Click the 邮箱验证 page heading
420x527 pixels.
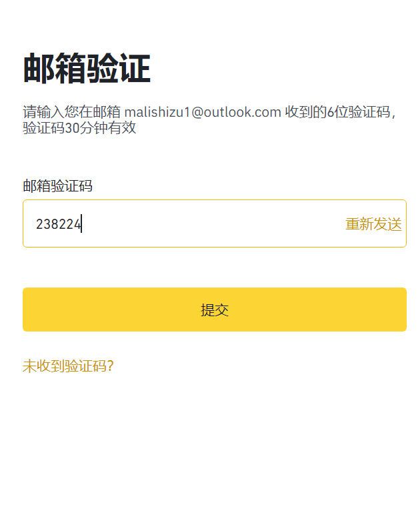(x=87, y=69)
